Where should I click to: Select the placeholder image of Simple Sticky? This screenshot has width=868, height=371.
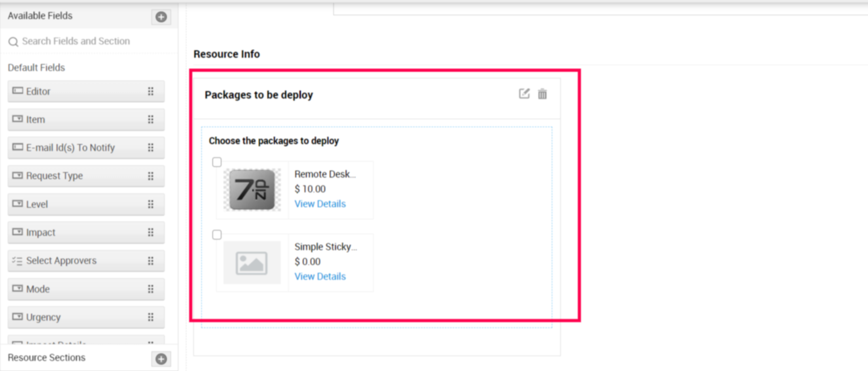pyautogui.click(x=252, y=263)
